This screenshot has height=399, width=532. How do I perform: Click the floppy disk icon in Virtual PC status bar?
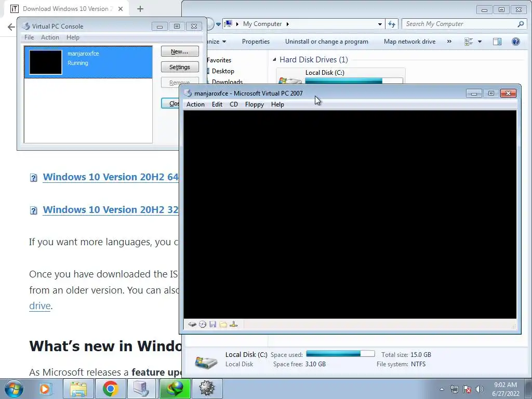pos(212,324)
